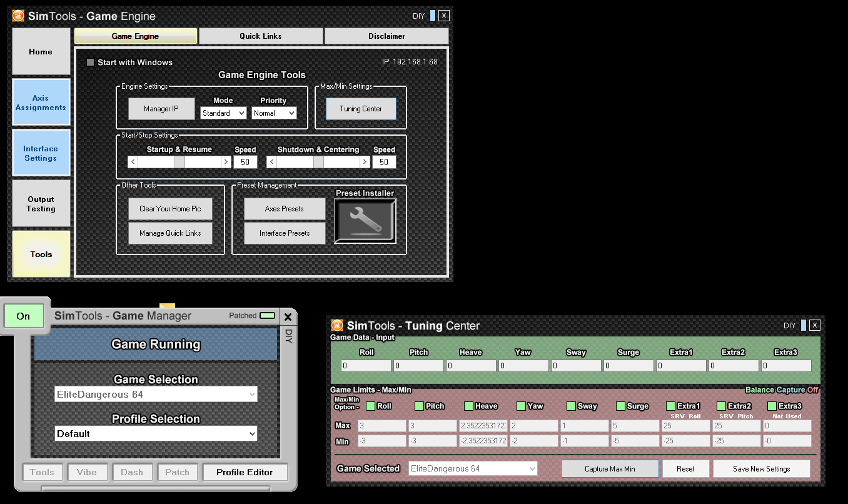This screenshot has width=848, height=504.
Task: Click the Surge Max value field
Action: point(634,426)
